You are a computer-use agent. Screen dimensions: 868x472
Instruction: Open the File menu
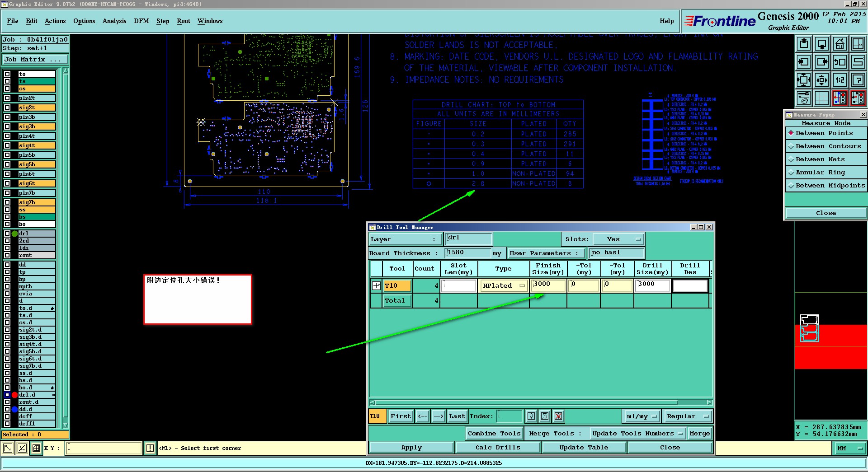click(x=13, y=21)
